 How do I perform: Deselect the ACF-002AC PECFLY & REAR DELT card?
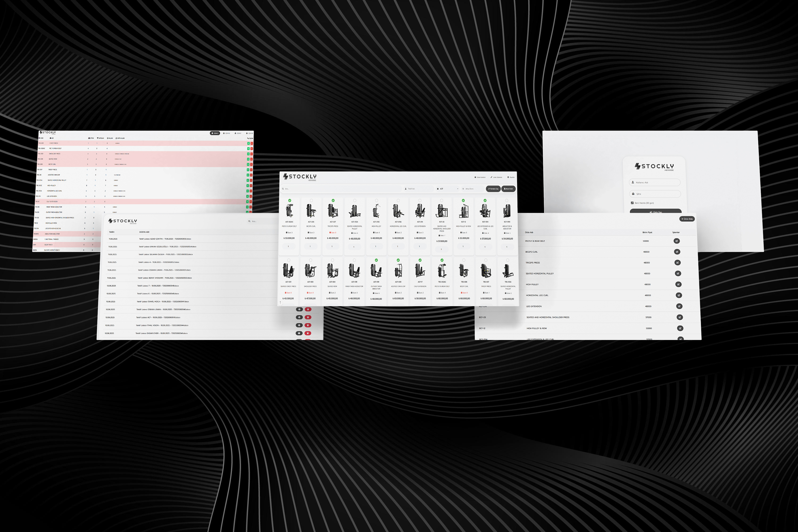tap(289, 201)
